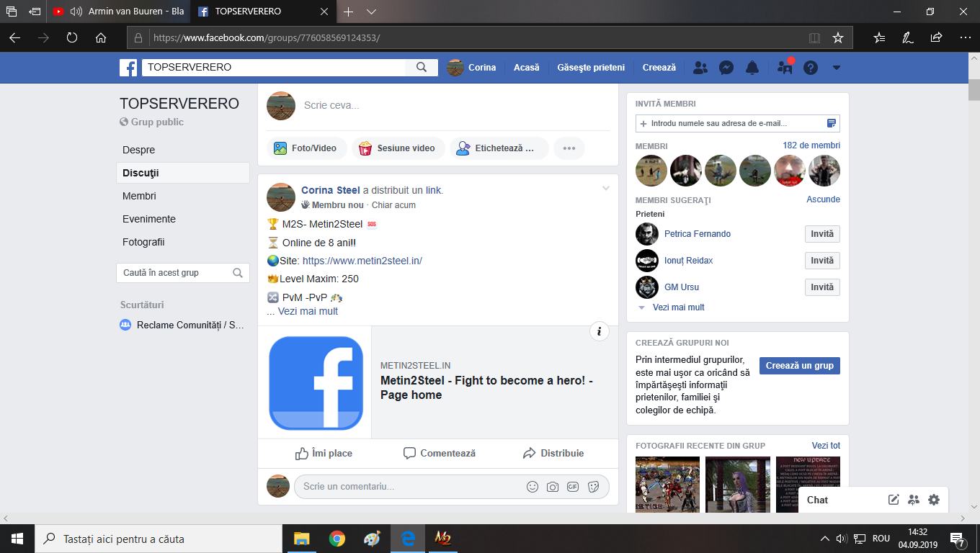Open the Help question mark icon
This screenshot has height=553, width=980.
[811, 68]
